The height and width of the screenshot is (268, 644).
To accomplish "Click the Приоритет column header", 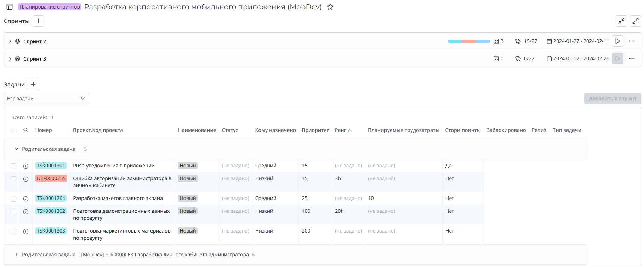I will [x=315, y=130].
